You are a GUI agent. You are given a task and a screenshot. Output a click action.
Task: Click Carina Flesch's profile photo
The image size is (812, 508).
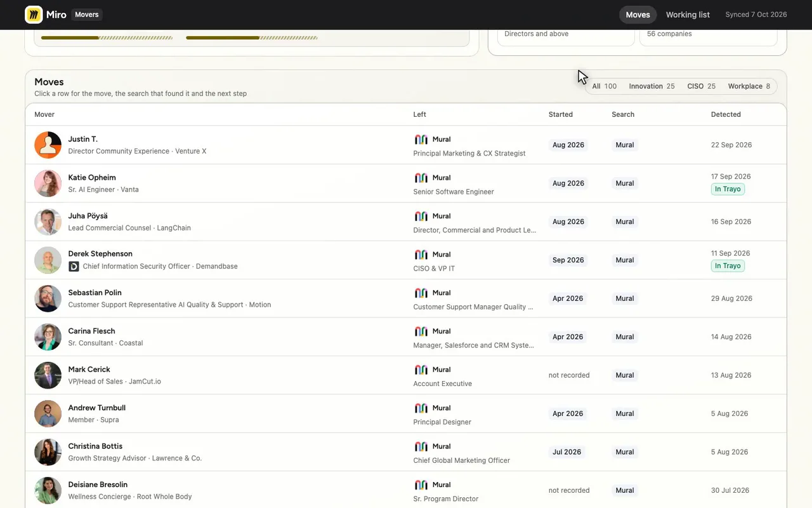point(48,337)
